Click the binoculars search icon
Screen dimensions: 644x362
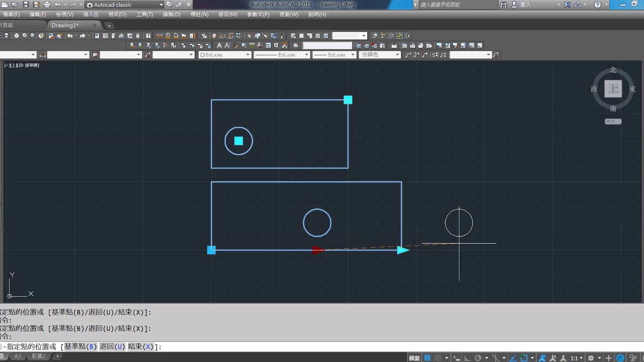[x=504, y=5]
